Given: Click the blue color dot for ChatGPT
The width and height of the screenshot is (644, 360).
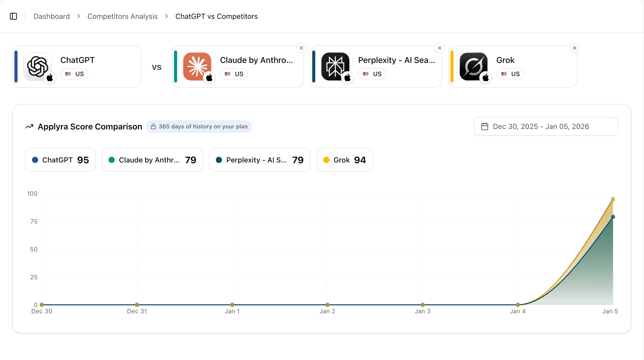Looking at the screenshot, I should [35, 160].
